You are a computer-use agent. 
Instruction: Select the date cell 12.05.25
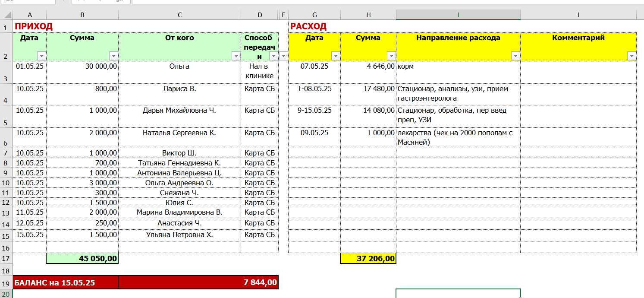click(x=30, y=223)
